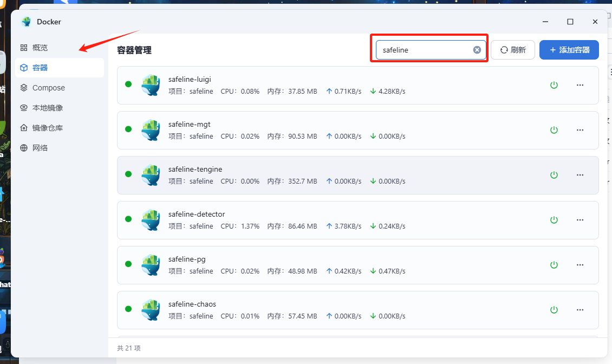Open the safeline-luigi container name

point(190,79)
